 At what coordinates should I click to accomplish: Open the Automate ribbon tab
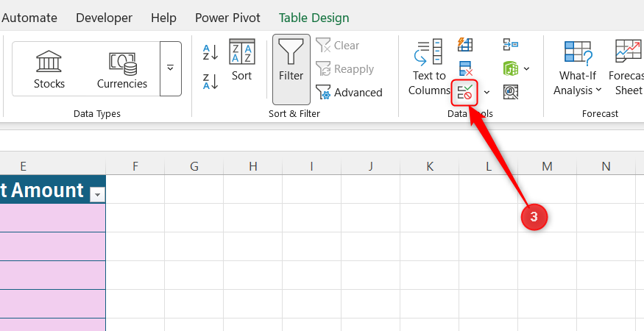click(x=29, y=18)
